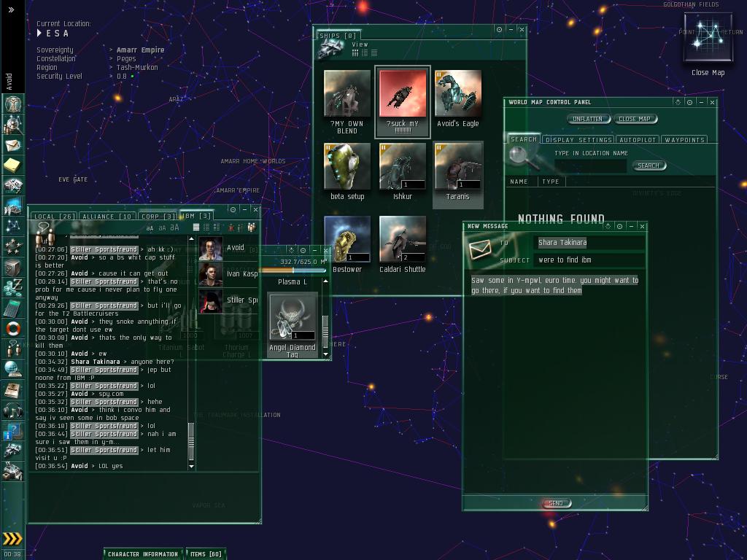This screenshot has height=560, width=747.
Task: Click the yellow chevrons at sidebar bottom
Action: [12, 539]
